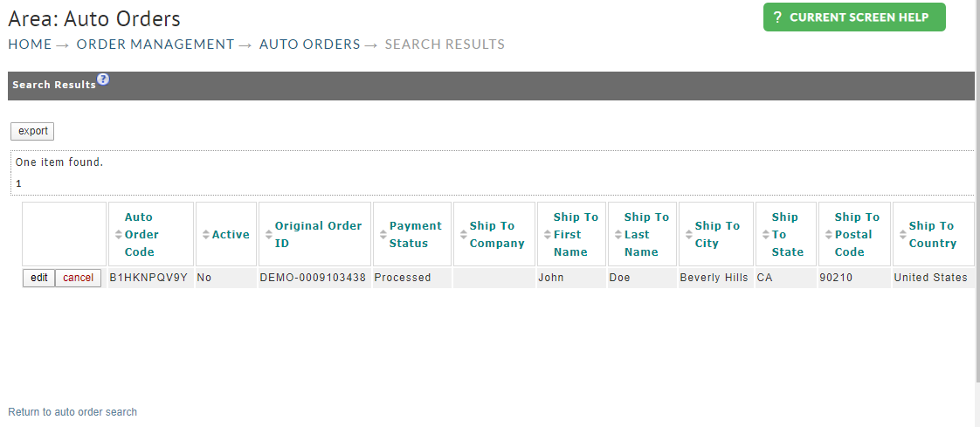Viewport: 980px width, 427px height.
Task: Click Ship To Company sort icon
Action: click(464, 234)
